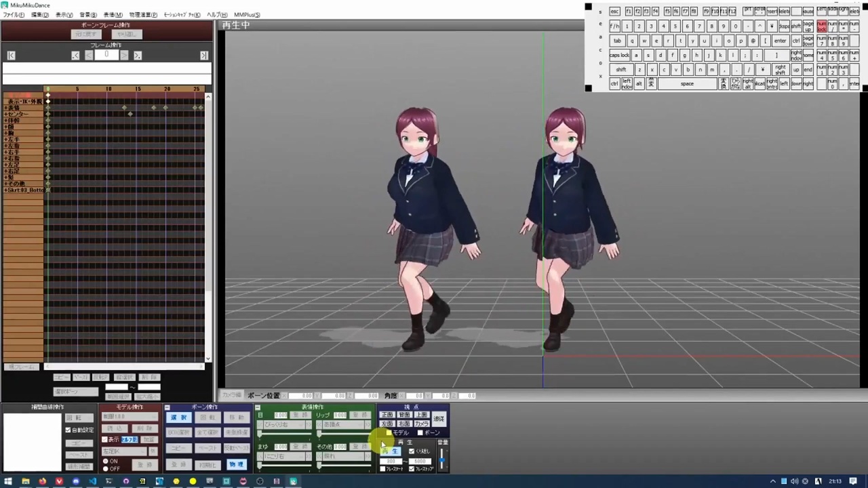This screenshot has width=868, height=488.
Task: Open Visual Studio Code from taskbar
Action: coord(92,482)
